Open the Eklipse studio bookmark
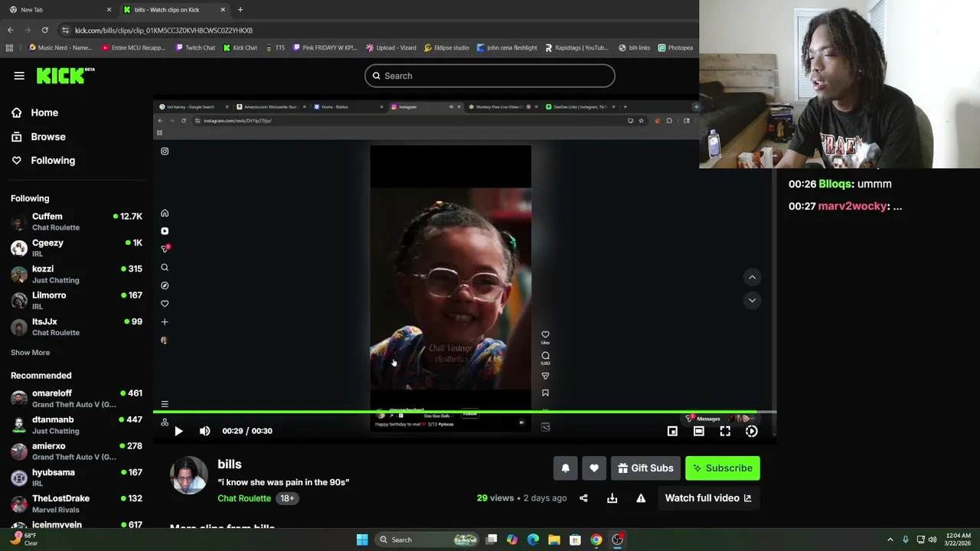Image resolution: width=980 pixels, height=551 pixels. (x=446, y=47)
